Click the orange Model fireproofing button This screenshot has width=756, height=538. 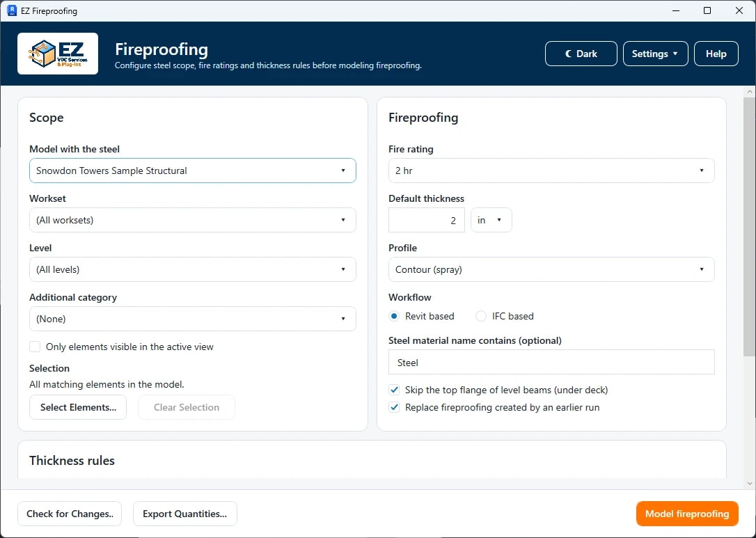(x=687, y=514)
